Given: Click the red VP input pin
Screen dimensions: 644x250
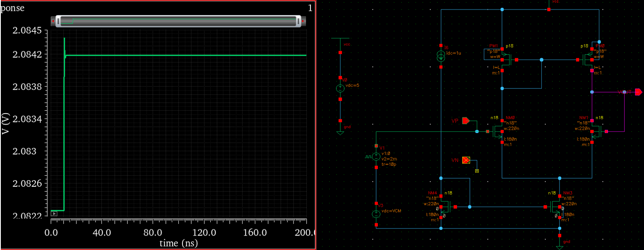Looking at the screenshot, I should pyautogui.click(x=466, y=121).
